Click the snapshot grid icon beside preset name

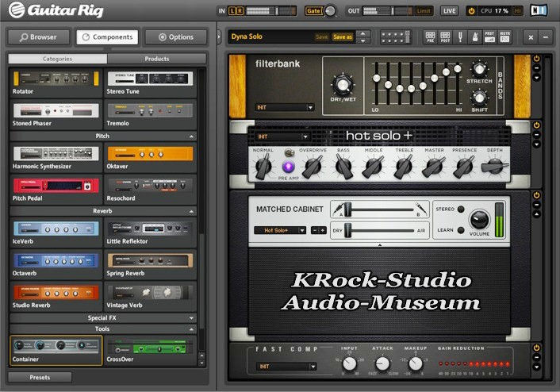tap(395, 37)
